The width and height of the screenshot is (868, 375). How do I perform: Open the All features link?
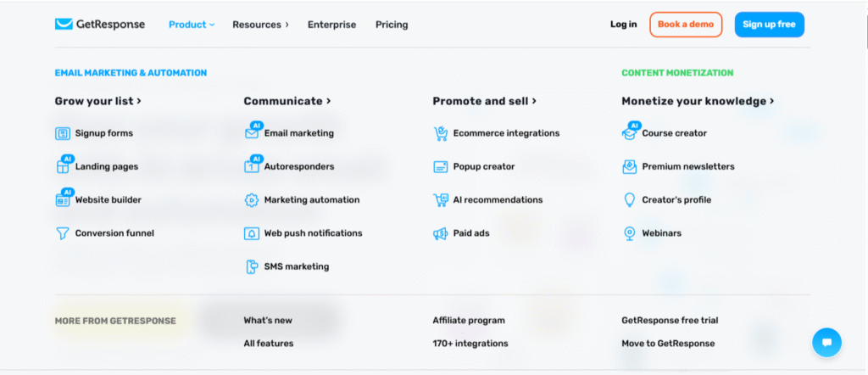pos(269,344)
